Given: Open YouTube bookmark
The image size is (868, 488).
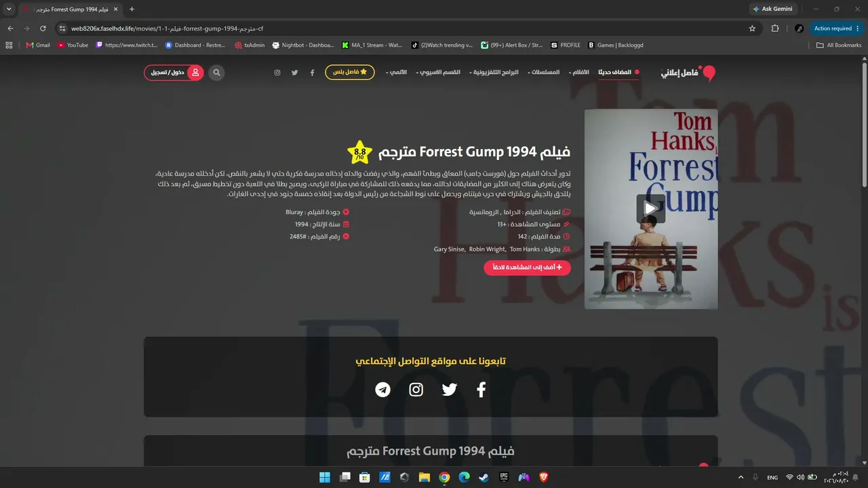Looking at the screenshot, I should tap(73, 45).
